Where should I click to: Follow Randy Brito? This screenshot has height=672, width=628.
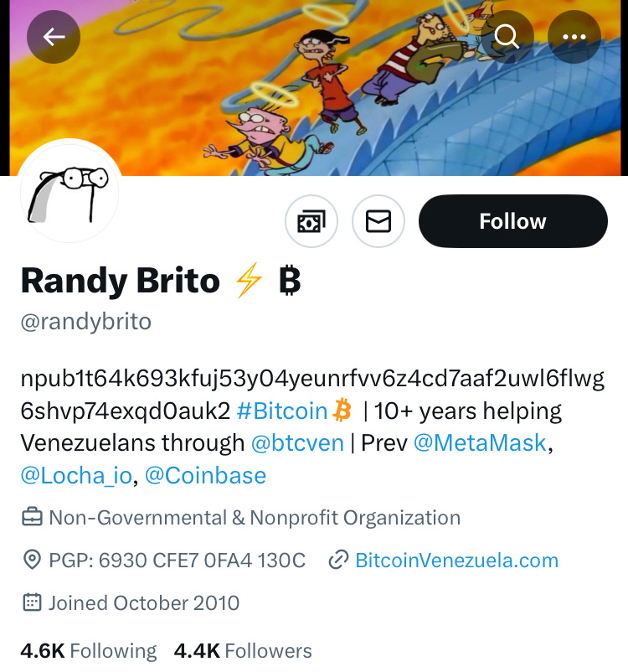pyautogui.click(x=512, y=221)
